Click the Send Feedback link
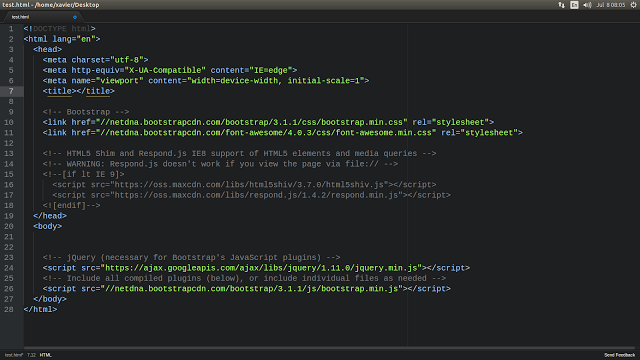The width and height of the screenshot is (640, 360). pos(619,355)
